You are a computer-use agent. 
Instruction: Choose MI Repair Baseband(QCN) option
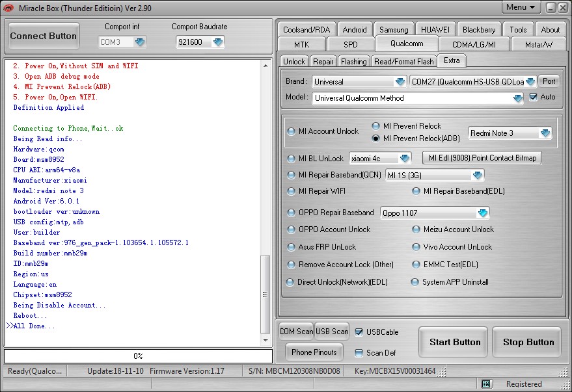[291, 175]
